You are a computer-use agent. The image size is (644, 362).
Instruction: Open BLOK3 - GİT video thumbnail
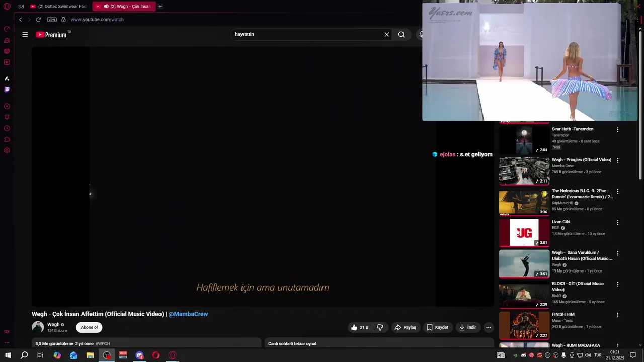524,295
